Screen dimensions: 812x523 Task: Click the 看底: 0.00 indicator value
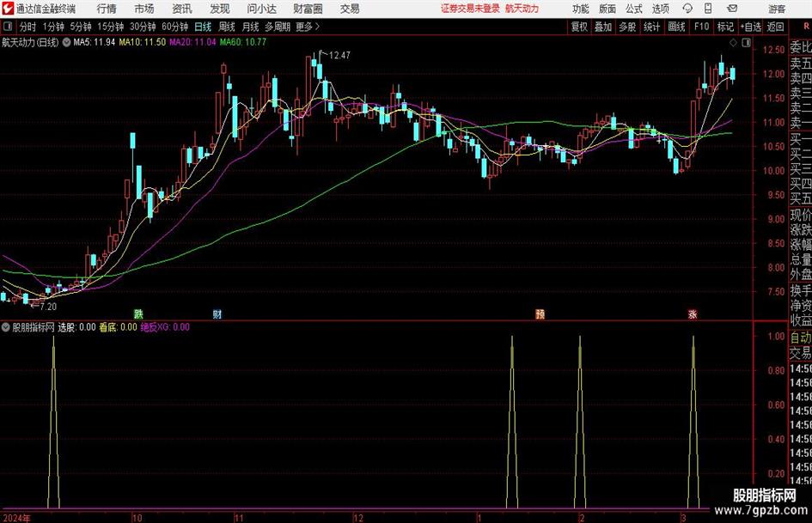118,327
